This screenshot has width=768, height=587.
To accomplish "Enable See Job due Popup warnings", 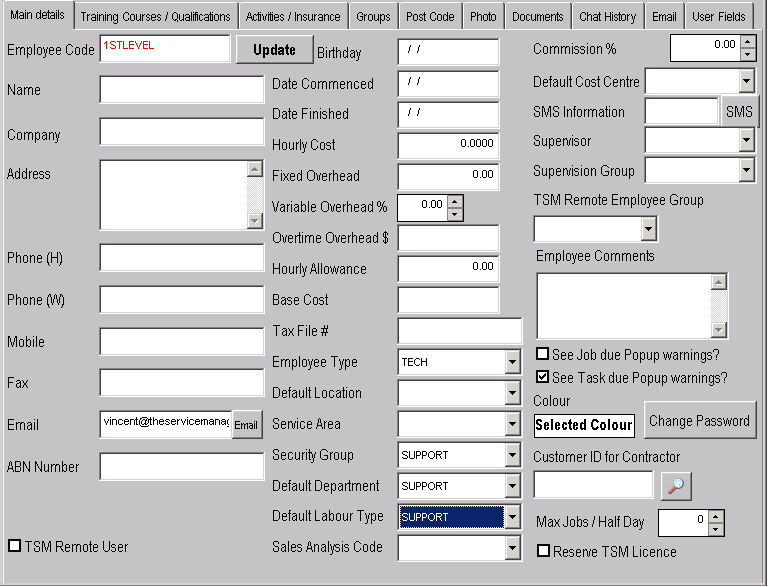I will pyautogui.click(x=542, y=354).
